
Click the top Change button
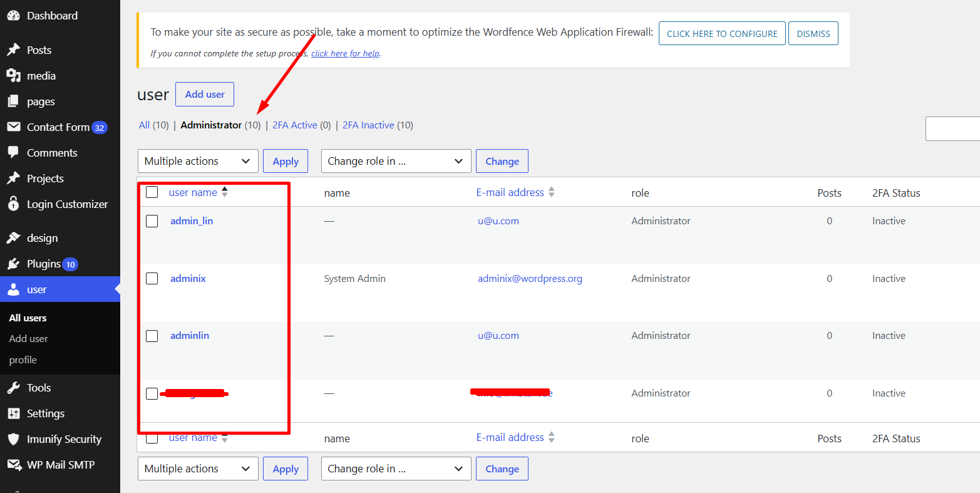point(502,161)
